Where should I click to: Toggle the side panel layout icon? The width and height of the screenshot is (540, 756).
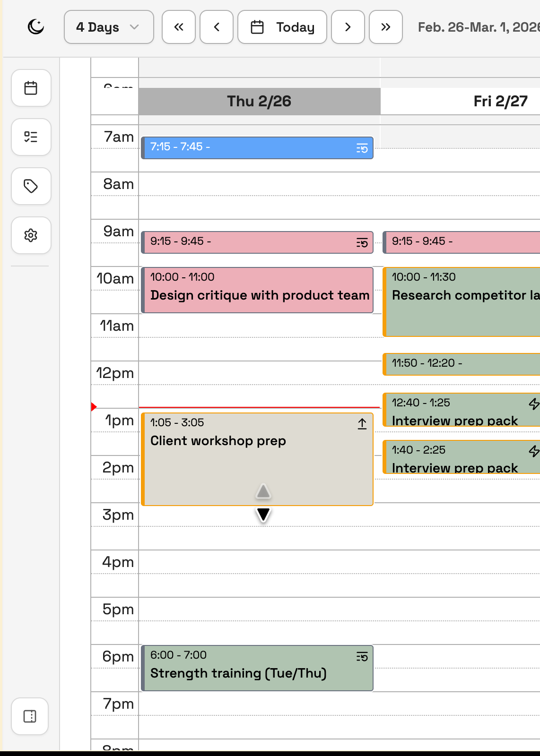[30, 716]
